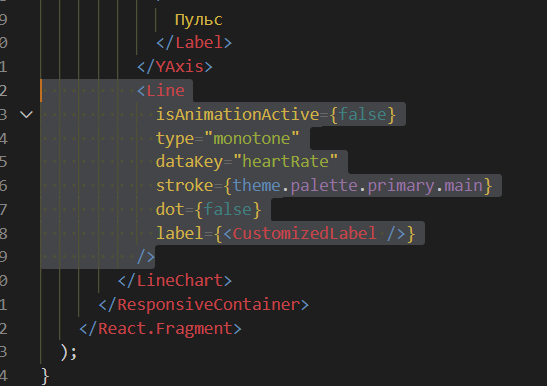This screenshot has width=547, height=386.
Task: Click 'false' in the dot value
Action: coord(227,209)
